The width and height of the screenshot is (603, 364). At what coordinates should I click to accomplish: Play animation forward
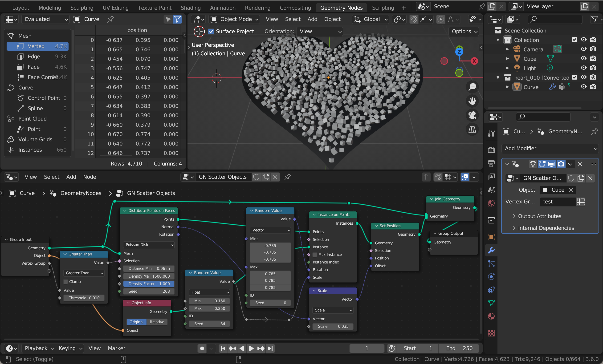click(x=251, y=348)
